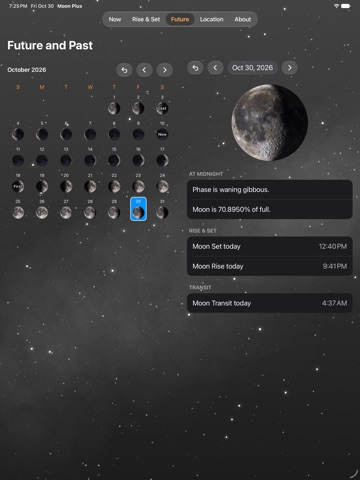Click the Future and Past heading
This screenshot has width=360, height=480.
click(x=50, y=45)
